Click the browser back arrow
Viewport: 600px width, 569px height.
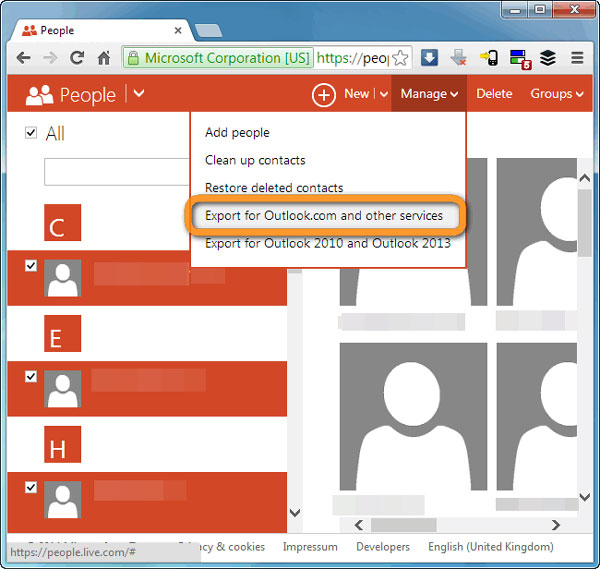pyautogui.click(x=23, y=58)
